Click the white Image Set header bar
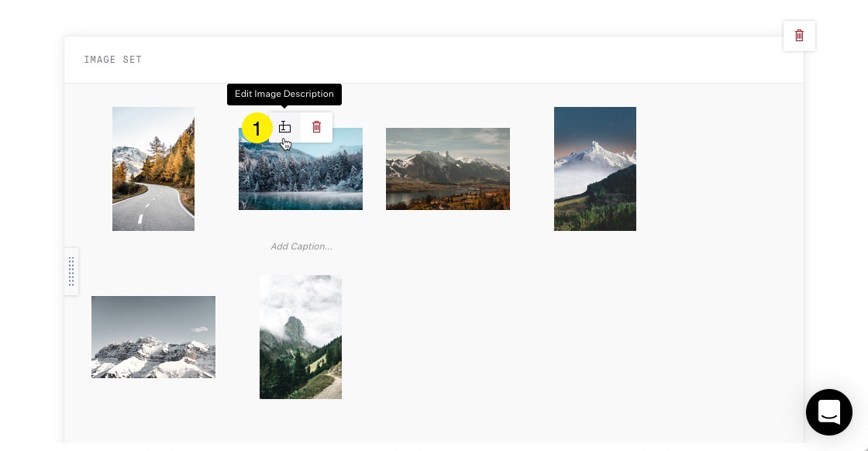868x451 pixels. point(434,60)
